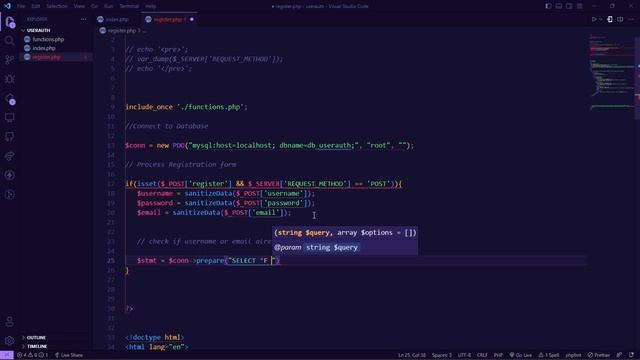The height and width of the screenshot is (360, 640).
Task: Change the PHP language mode
Action: (498, 355)
